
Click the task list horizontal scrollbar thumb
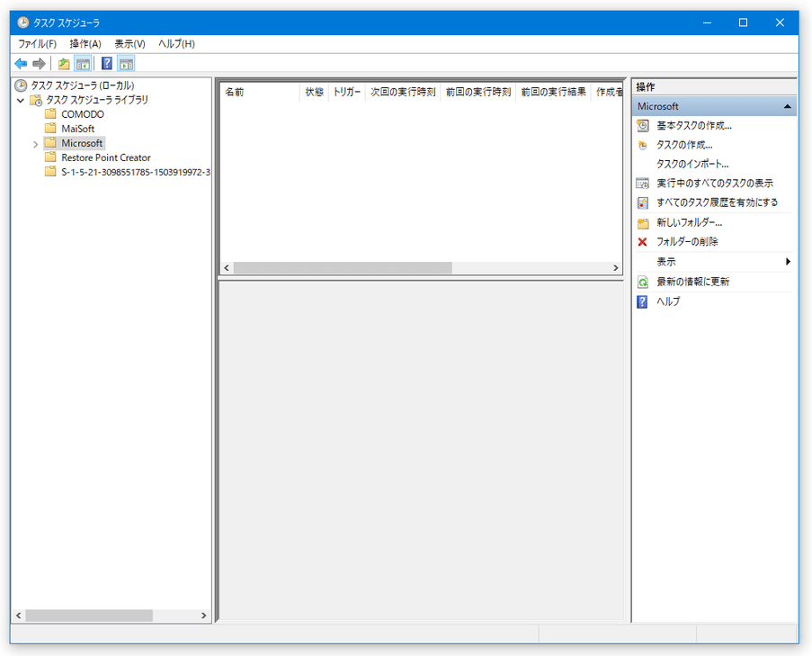343,268
